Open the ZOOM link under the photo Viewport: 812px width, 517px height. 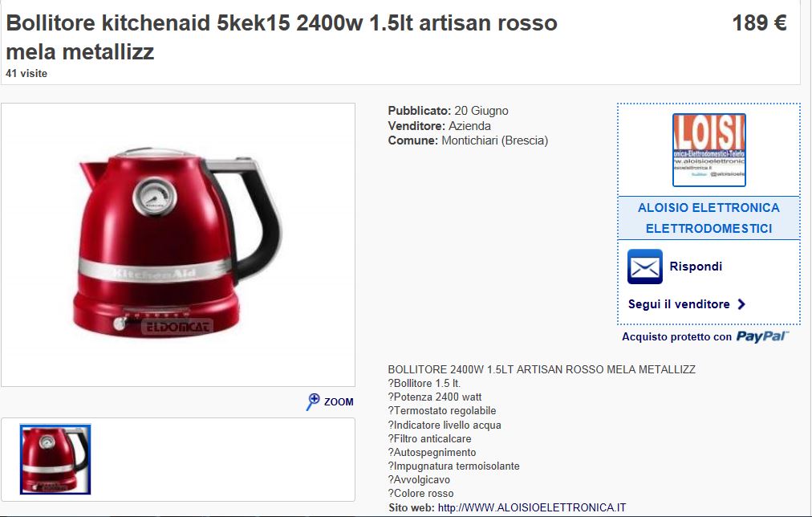pyautogui.click(x=339, y=401)
